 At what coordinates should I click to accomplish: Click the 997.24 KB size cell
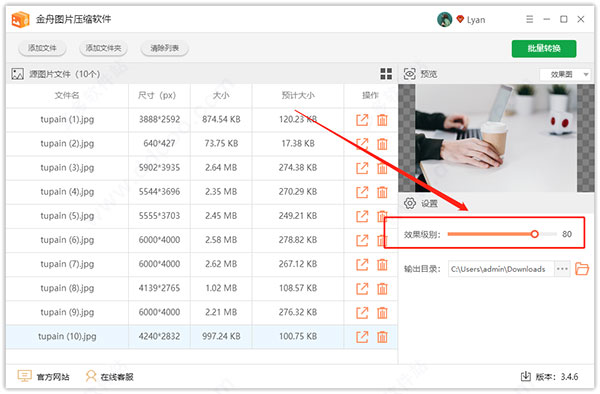(x=221, y=336)
